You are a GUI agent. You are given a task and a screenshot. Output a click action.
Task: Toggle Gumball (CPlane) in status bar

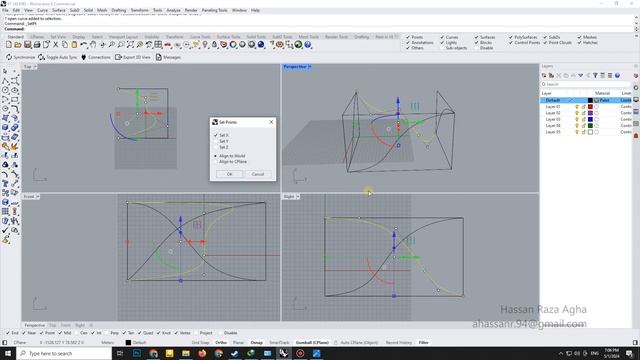(x=312, y=343)
